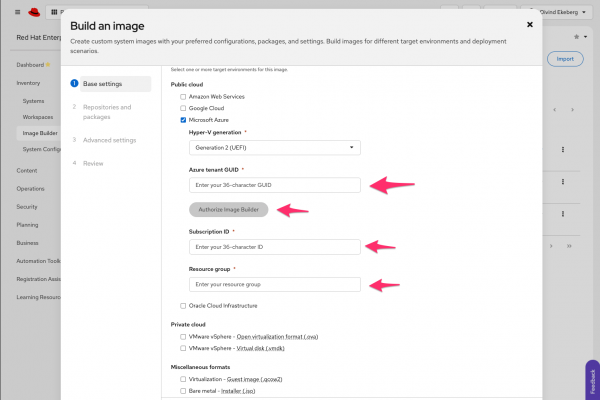Open Content in the side navigation
This screenshot has width=600, height=400.
27,171
